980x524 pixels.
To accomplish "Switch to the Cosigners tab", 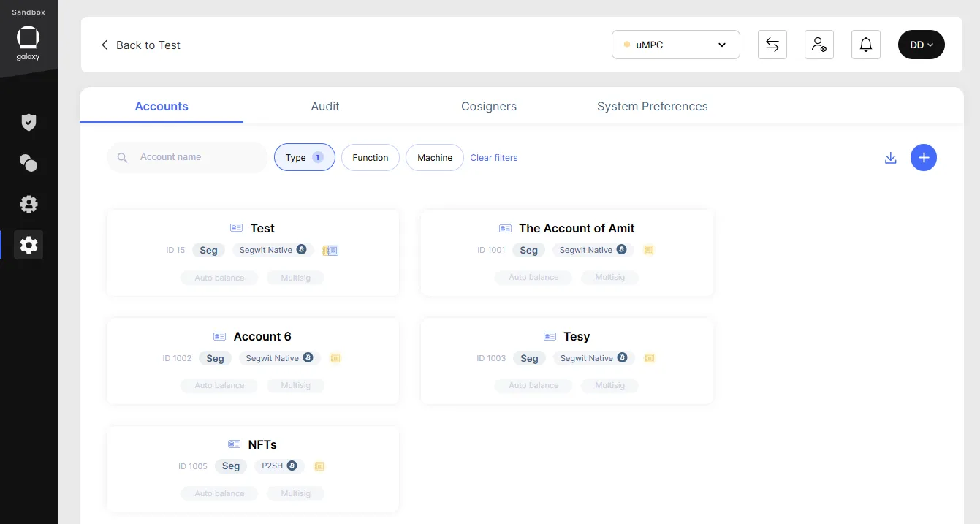I will coord(489,106).
